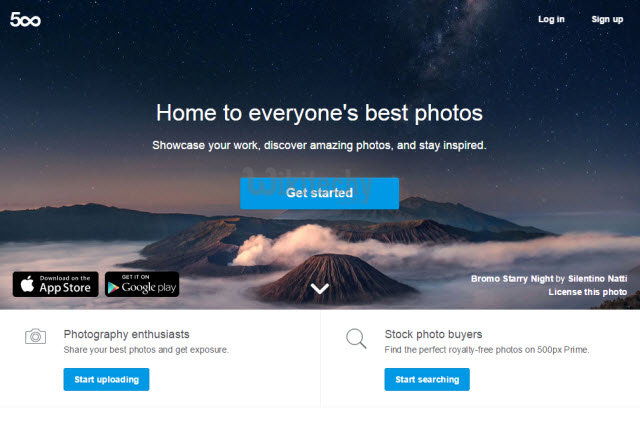Click the camera icon beside Photography enthusiasts
Viewport: 640px width, 423px height.
tap(36, 336)
